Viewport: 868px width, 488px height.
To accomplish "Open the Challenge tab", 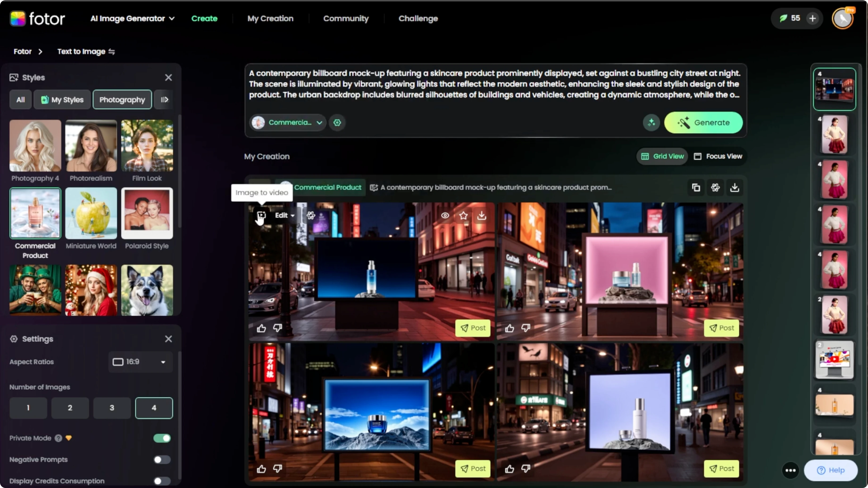I will click(x=418, y=19).
